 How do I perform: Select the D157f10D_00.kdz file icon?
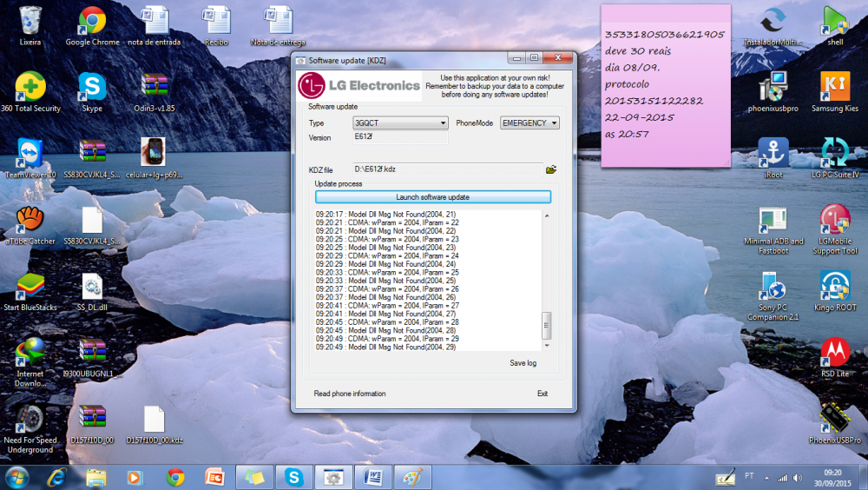click(154, 425)
